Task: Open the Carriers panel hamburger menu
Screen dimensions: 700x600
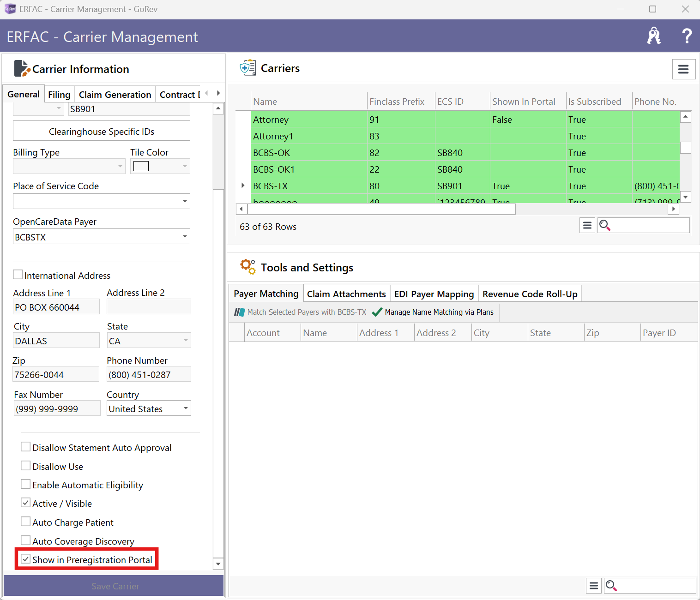Action: (x=683, y=69)
